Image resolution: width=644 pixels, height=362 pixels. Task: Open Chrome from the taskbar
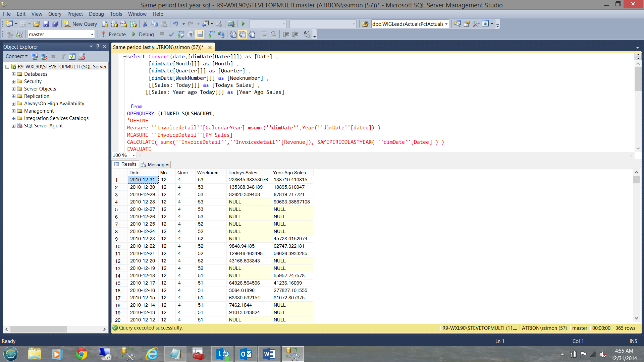[x=81, y=354]
